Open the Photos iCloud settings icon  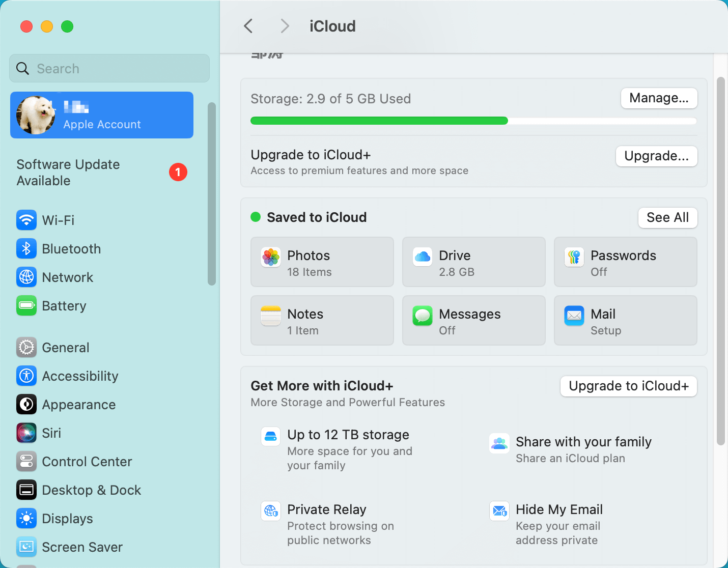[270, 258]
